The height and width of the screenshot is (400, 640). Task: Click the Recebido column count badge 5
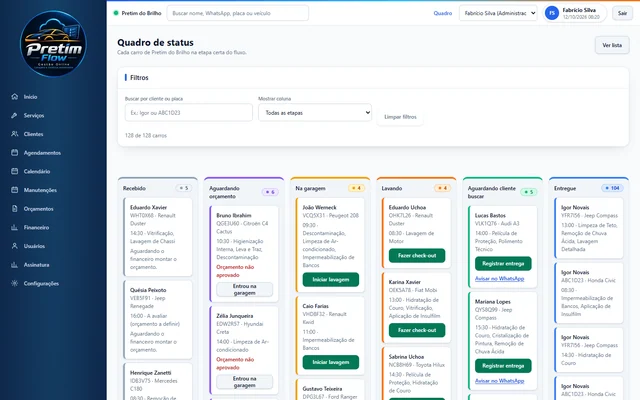tap(184, 188)
